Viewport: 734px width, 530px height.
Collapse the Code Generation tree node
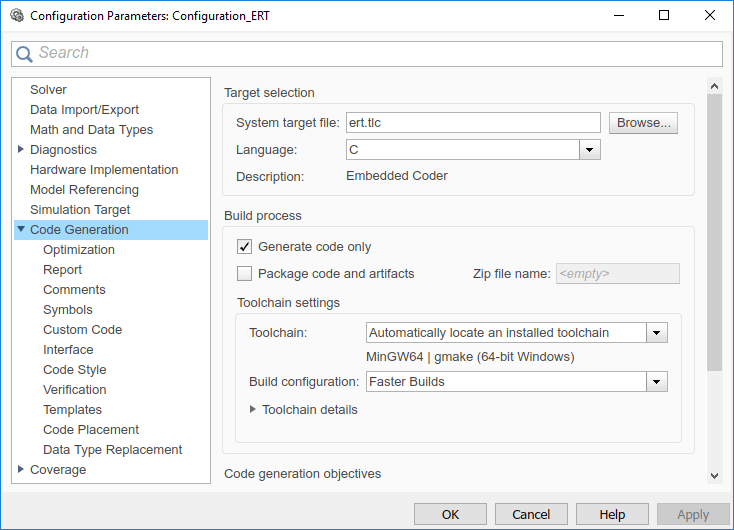click(x=21, y=229)
